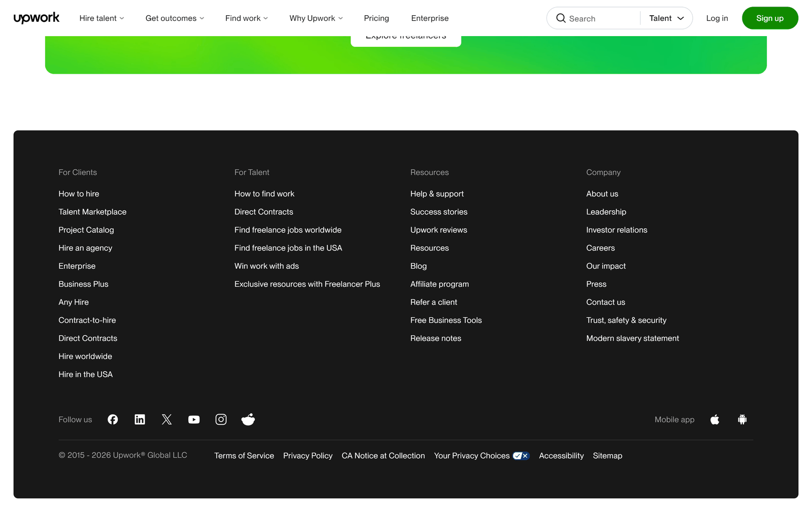
Task: Open Contact us link
Action: tap(605, 302)
